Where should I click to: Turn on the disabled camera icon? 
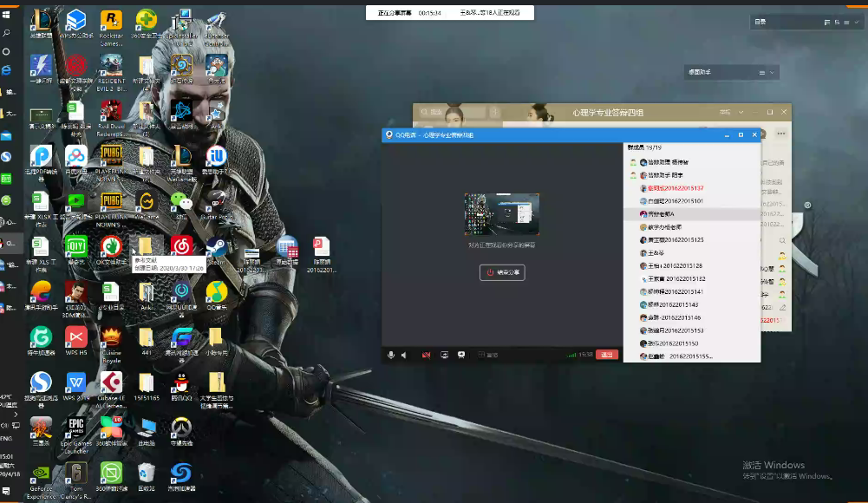pos(427,355)
